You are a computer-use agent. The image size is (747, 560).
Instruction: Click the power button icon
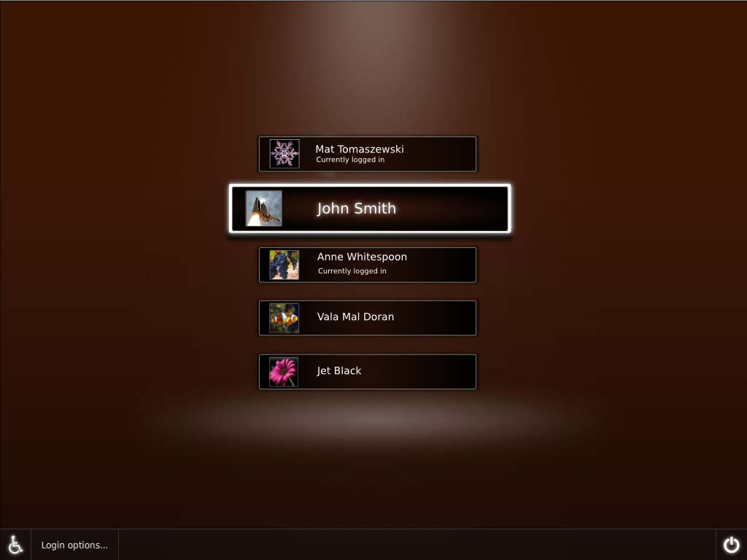[731, 545]
